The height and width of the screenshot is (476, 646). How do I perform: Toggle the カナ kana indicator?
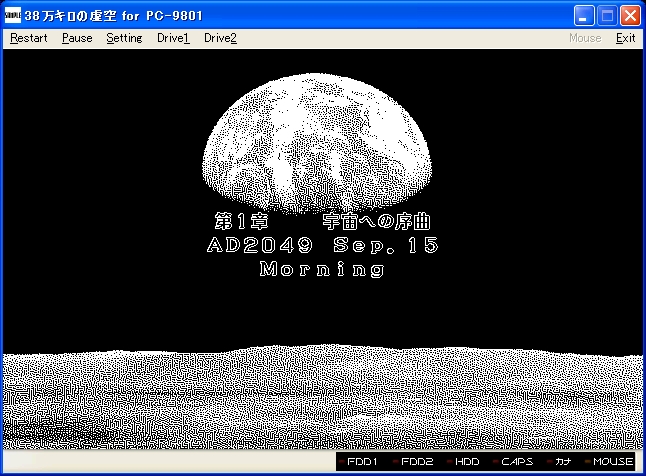click(561, 462)
